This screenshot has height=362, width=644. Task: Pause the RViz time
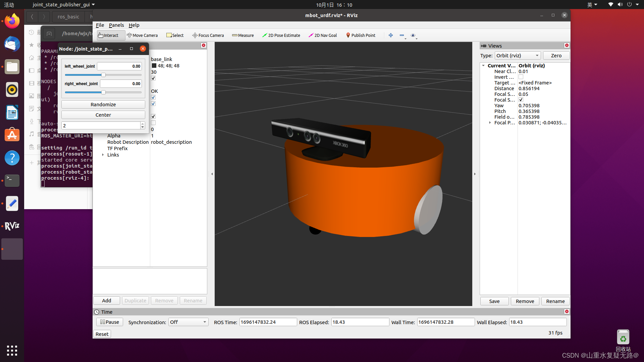110,322
